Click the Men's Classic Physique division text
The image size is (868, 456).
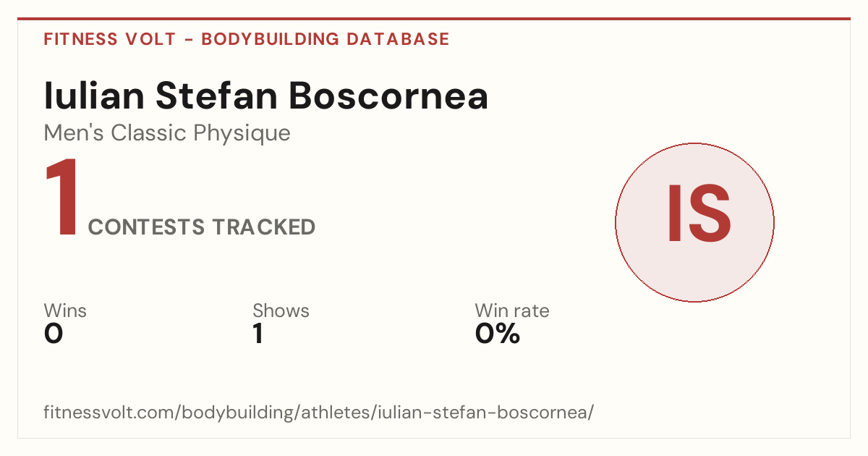(167, 133)
